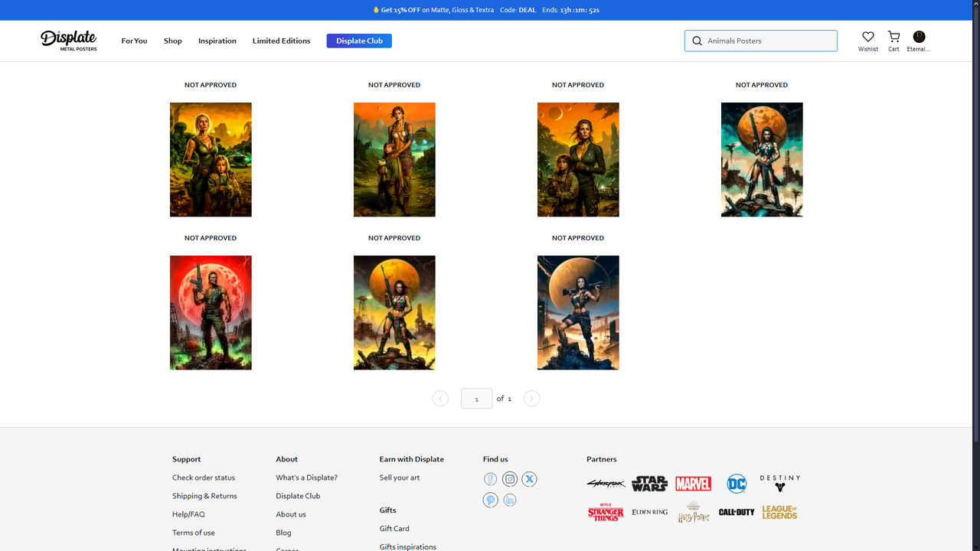The height and width of the screenshot is (551, 980).
Task: Click the Destiny partner logo
Action: pyautogui.click(x=779, y=484)
